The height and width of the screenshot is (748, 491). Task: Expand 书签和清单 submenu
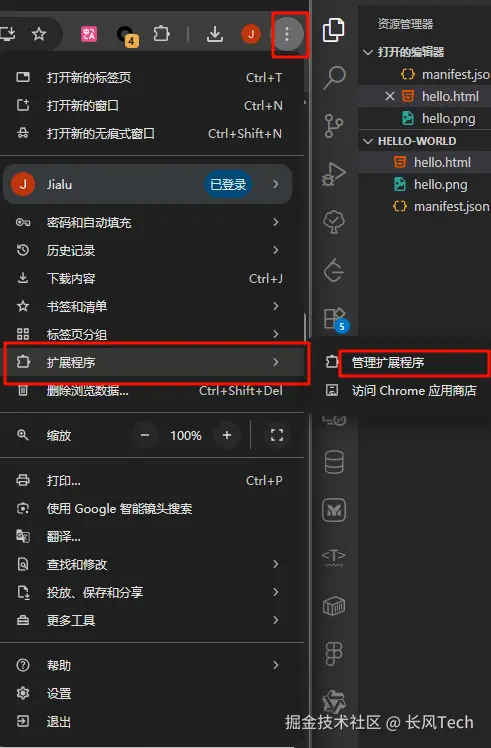(x=152, y=306)
